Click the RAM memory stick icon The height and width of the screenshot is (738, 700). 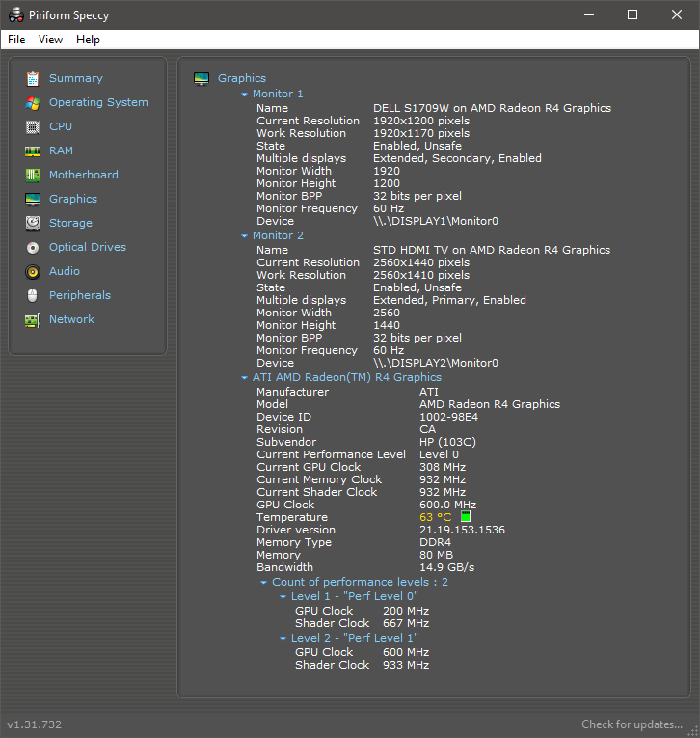[33, 151]
